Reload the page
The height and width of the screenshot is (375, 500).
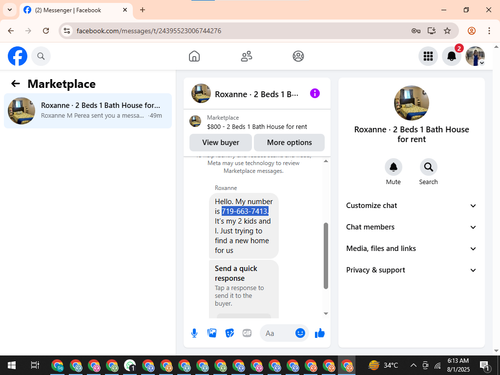(x=46, y=31)
